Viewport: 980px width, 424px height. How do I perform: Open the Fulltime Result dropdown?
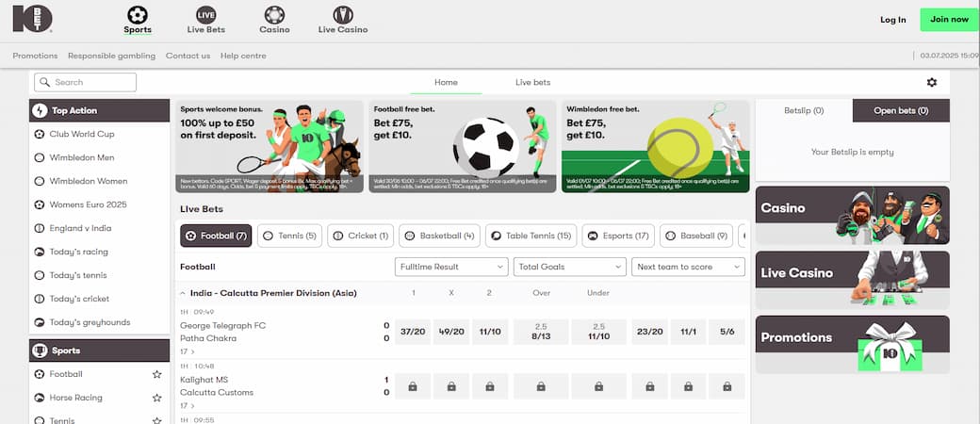coord(451,267)
